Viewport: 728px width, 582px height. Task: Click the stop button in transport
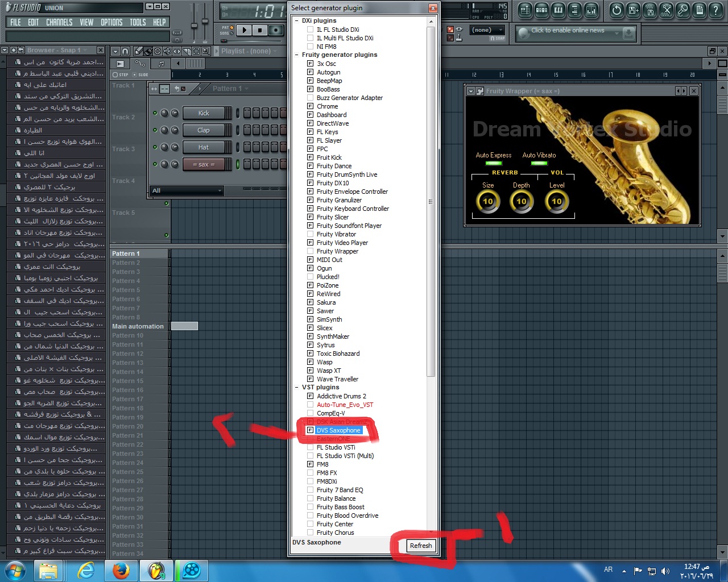(x=260, y=30)
